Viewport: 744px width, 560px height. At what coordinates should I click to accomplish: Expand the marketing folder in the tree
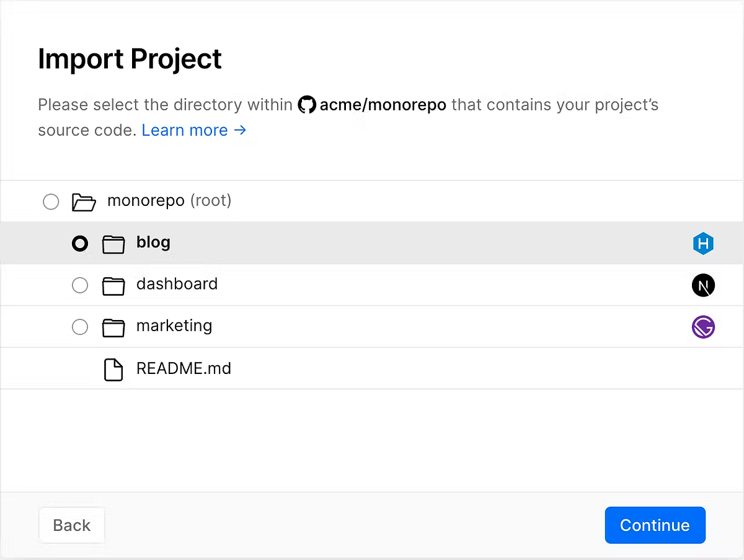pos(174,326)
